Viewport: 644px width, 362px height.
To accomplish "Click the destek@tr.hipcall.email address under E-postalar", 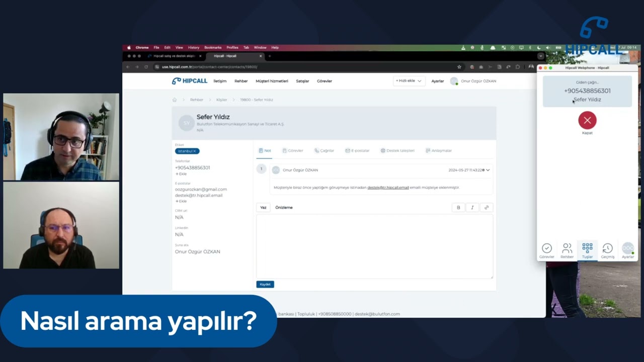I will pos(199,196).
